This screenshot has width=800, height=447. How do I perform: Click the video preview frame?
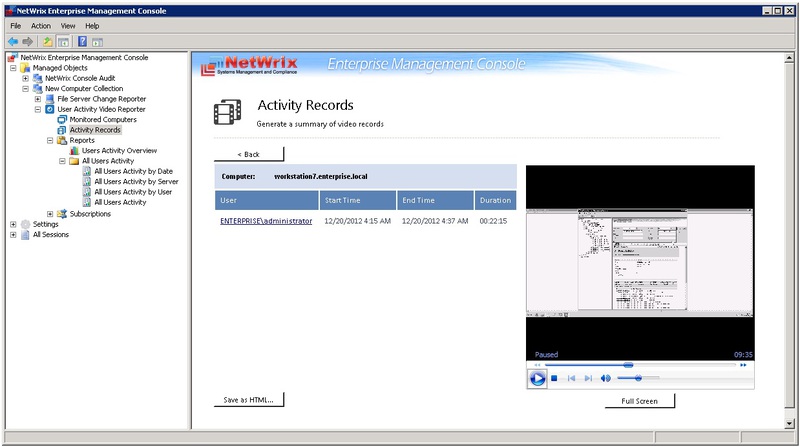click(x=640, y=262)
